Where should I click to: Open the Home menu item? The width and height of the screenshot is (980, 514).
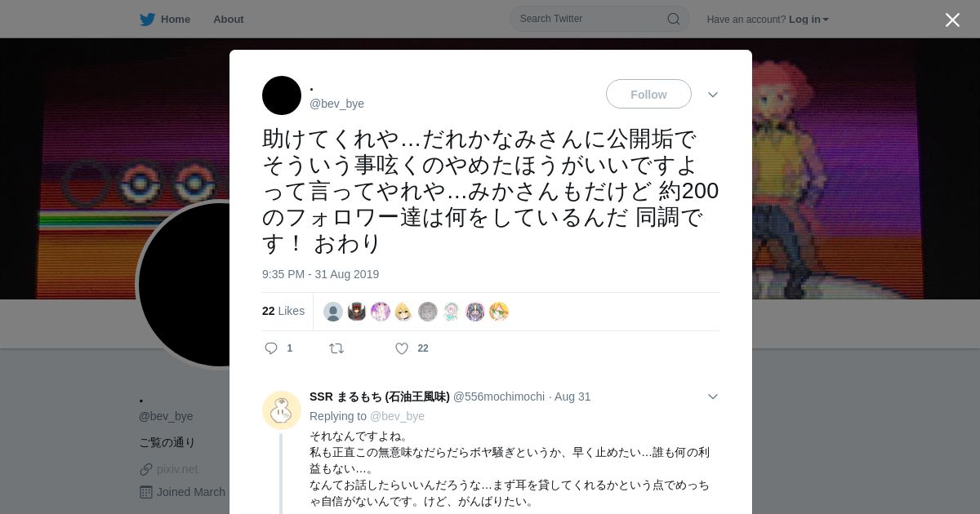pos(176,20)
